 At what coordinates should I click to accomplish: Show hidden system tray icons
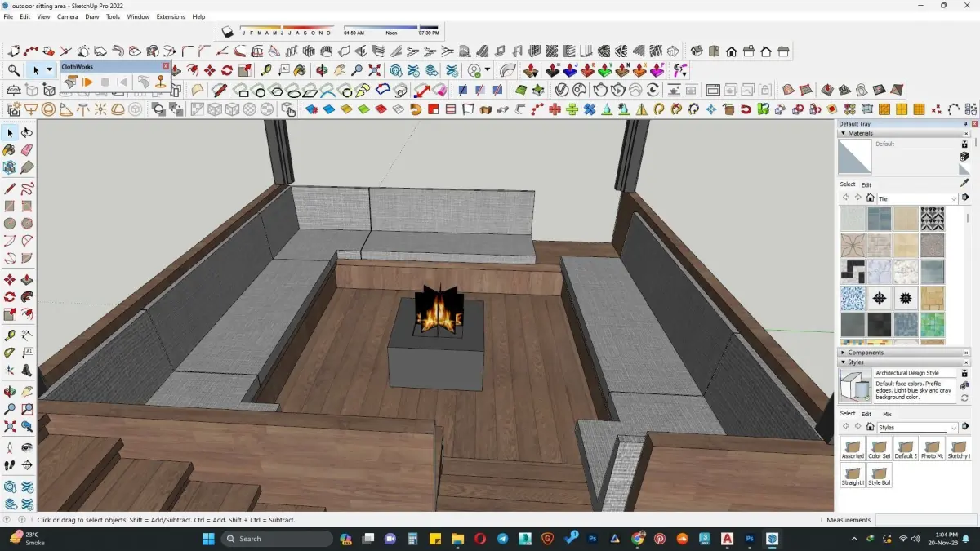click(854, 539)
